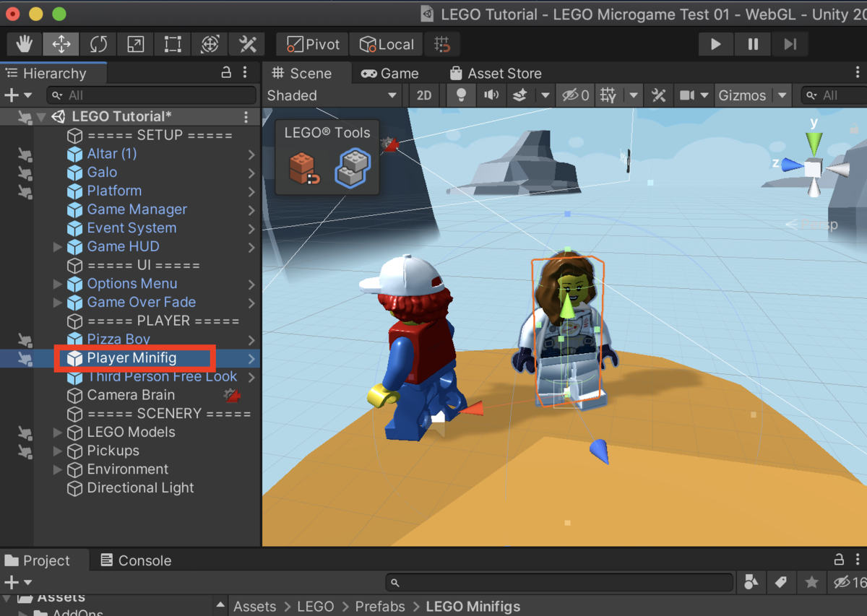
Task: Open Project favorites star icon
Action: (812, 582)
